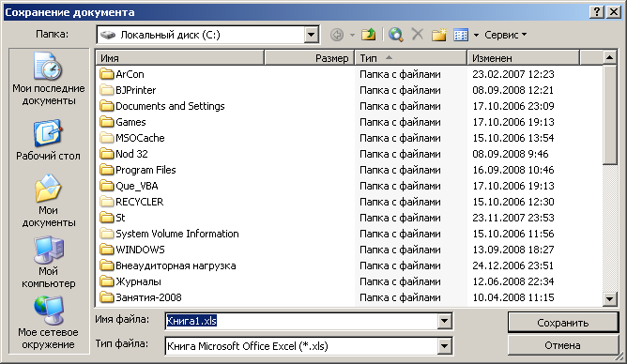This screenshot has width=627, height=364.
Task: Select the ArCon folder icon
Action: [106, 74]
